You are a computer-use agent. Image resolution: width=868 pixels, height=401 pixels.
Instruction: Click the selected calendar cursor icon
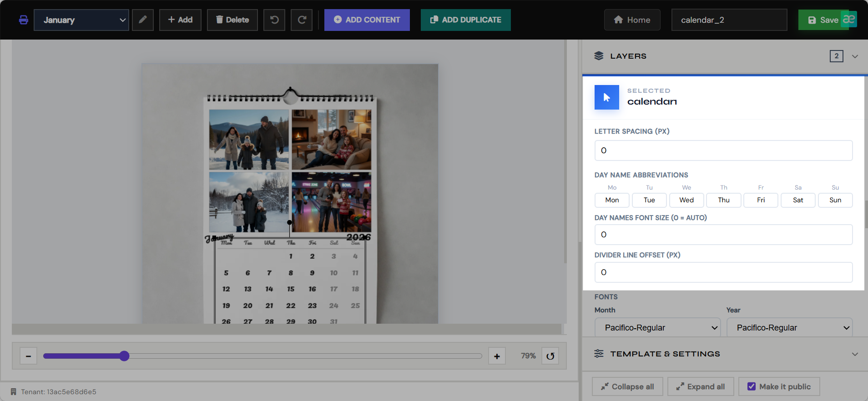[607, 97]
